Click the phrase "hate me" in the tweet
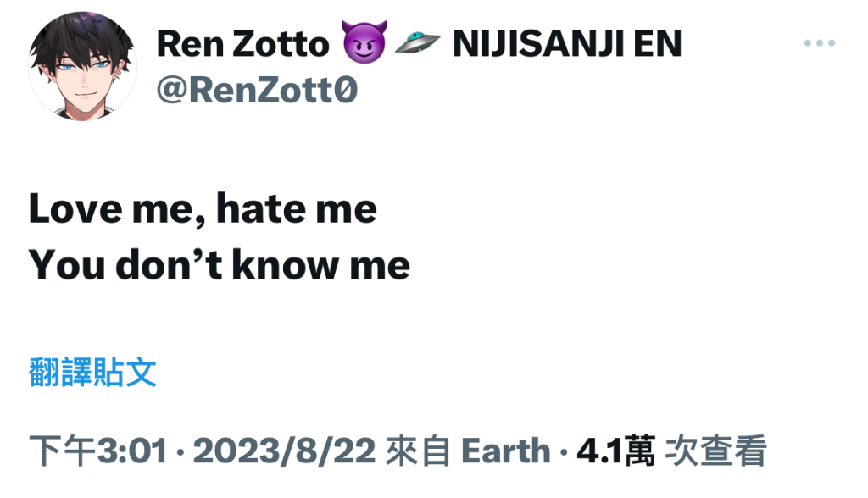Screen dimensions: 868x498 tap(297, 208)
